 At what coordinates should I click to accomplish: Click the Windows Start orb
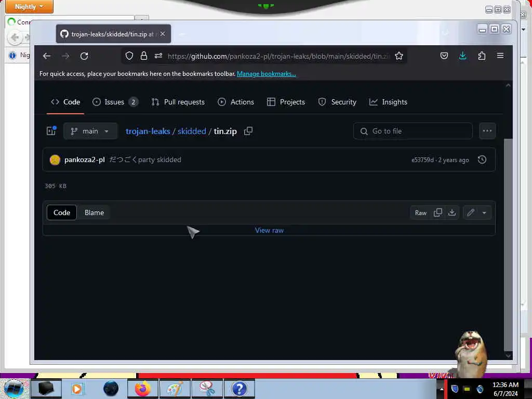15,389
